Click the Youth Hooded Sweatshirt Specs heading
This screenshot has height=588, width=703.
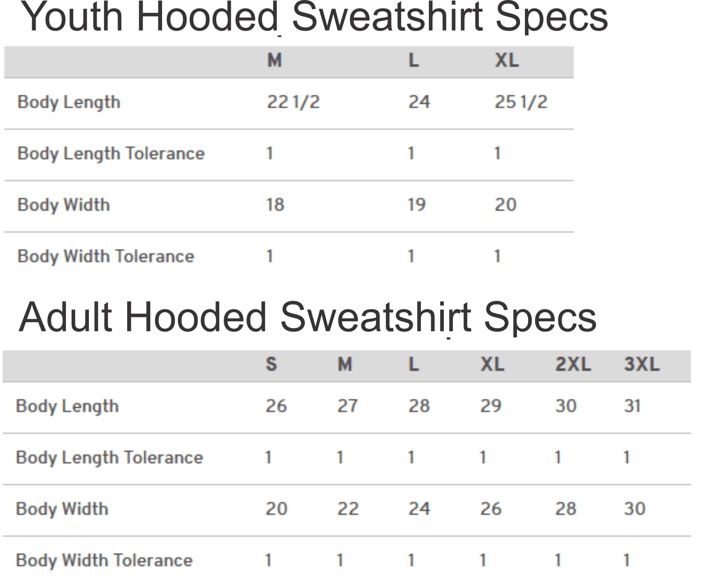(313, 17)
